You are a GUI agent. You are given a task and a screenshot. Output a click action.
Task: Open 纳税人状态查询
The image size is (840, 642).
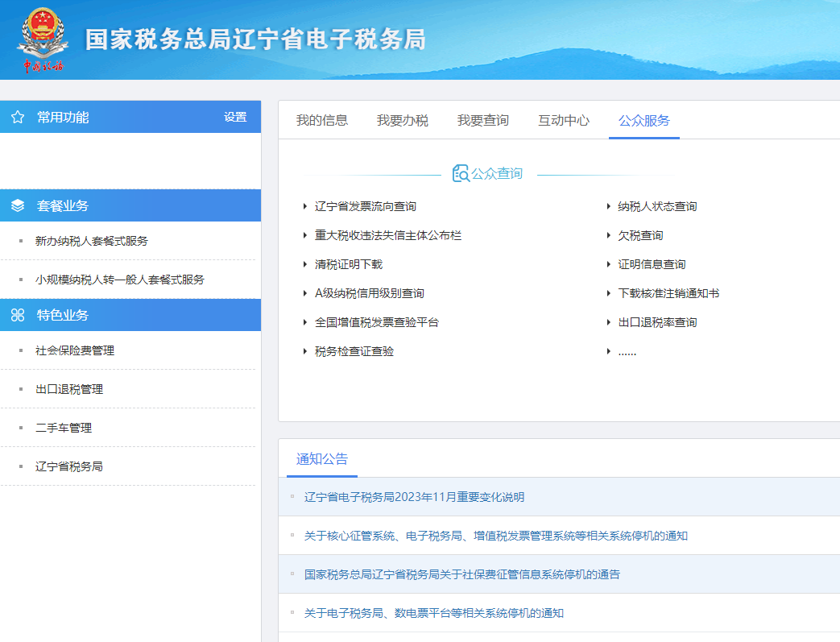[657, 206]
